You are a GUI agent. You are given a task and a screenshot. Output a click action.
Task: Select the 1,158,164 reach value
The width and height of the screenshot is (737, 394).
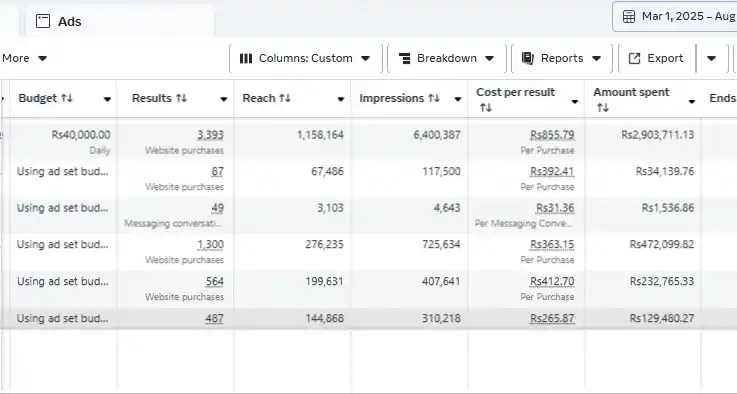320,135
